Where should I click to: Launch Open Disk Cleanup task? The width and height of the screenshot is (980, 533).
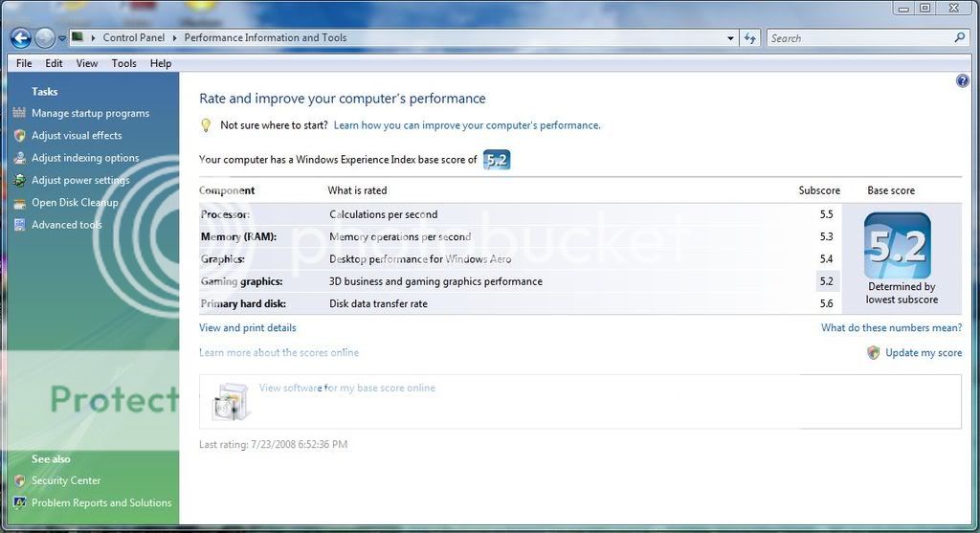(x=75, y=203)
